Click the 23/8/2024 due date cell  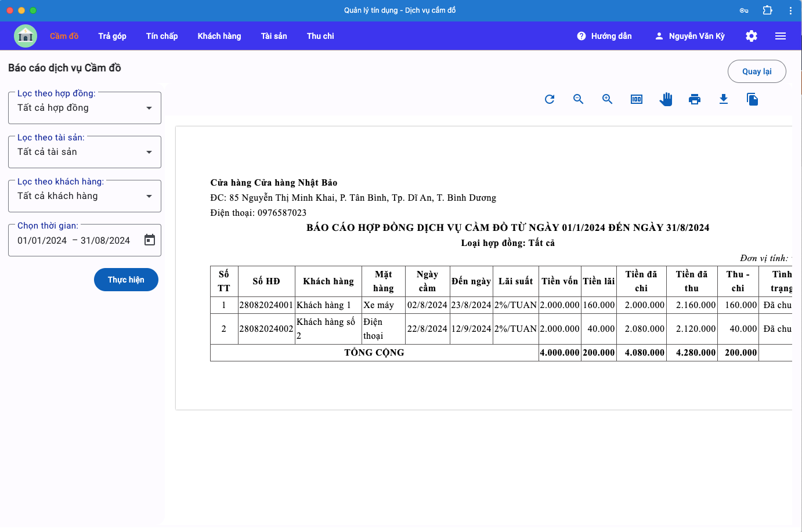pyautogui.click(x=471, y=305)
